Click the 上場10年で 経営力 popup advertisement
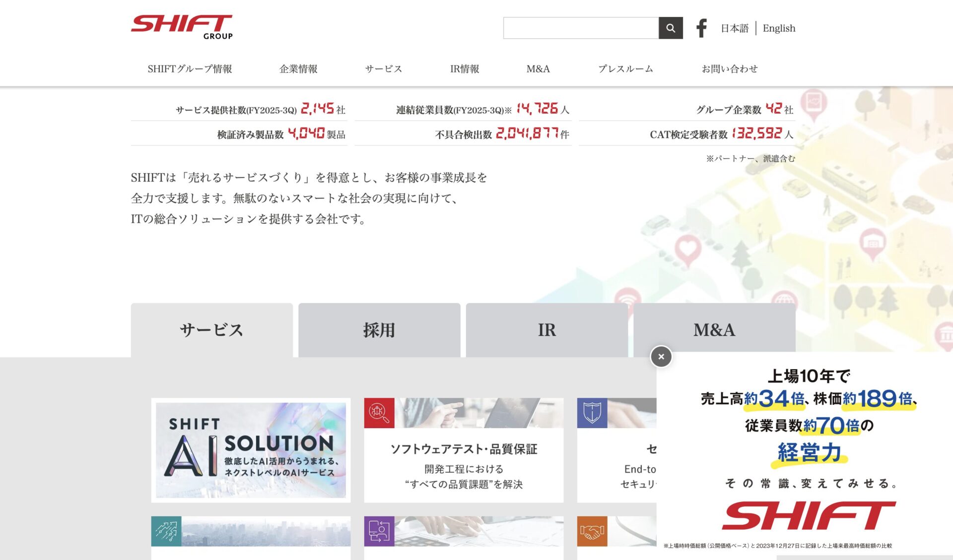The image size is (953, 560). click(805, 454)
